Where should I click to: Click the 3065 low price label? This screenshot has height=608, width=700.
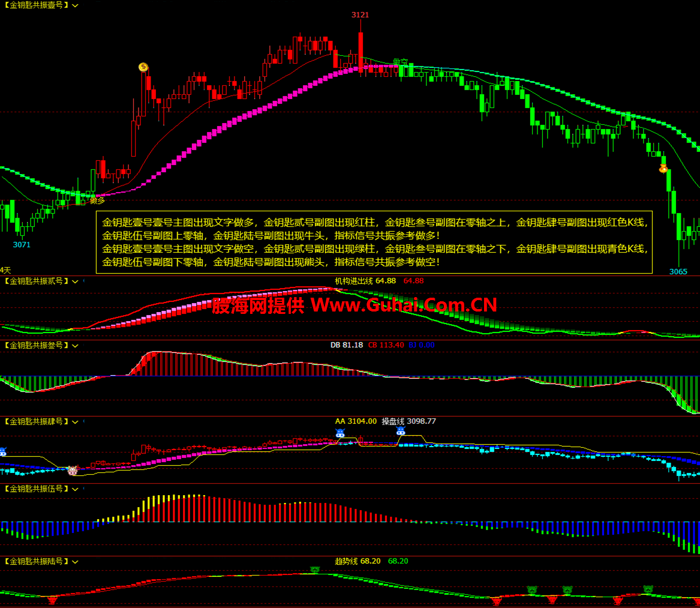click(x=678, y=272)
